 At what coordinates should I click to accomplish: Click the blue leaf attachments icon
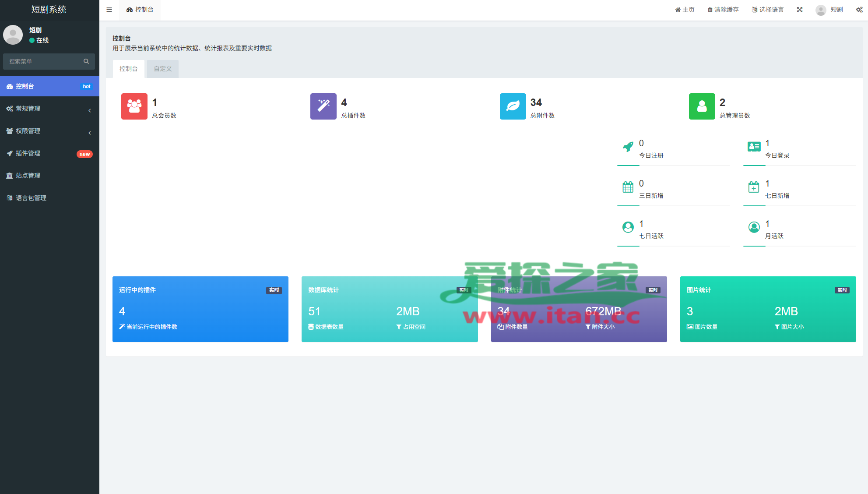coord(513,106)
